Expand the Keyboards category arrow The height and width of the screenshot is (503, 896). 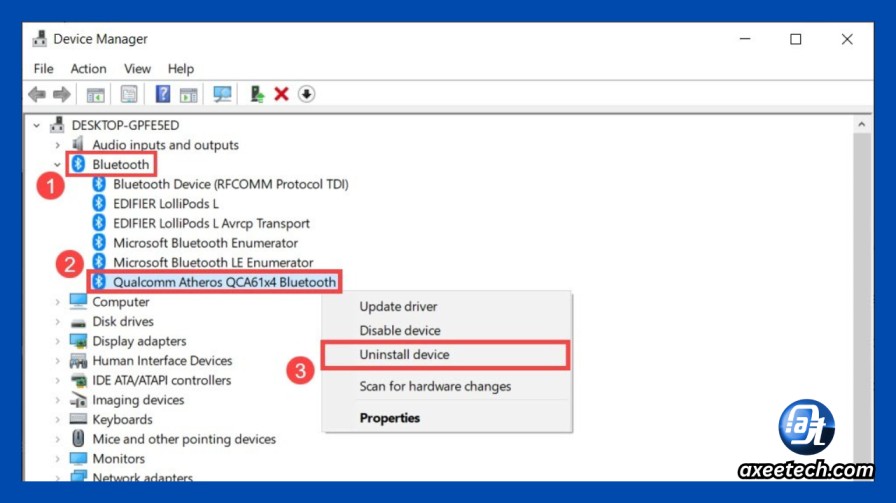click(57, 420)
